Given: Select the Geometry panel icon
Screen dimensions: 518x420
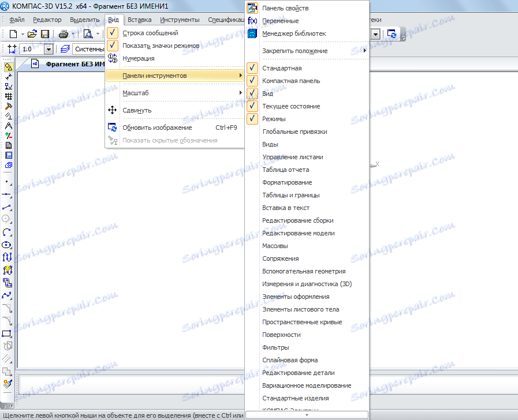Looking at the screenshot, I should point(8,67).
